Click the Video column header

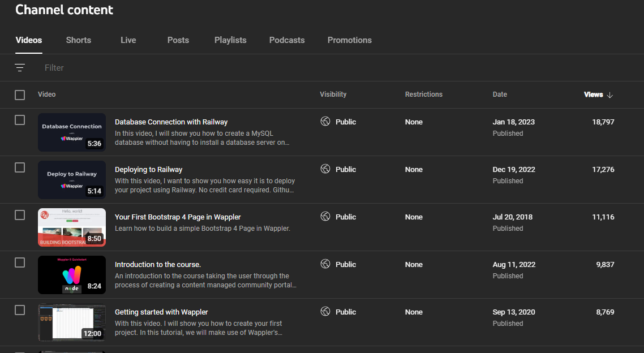tap(47, 94)
